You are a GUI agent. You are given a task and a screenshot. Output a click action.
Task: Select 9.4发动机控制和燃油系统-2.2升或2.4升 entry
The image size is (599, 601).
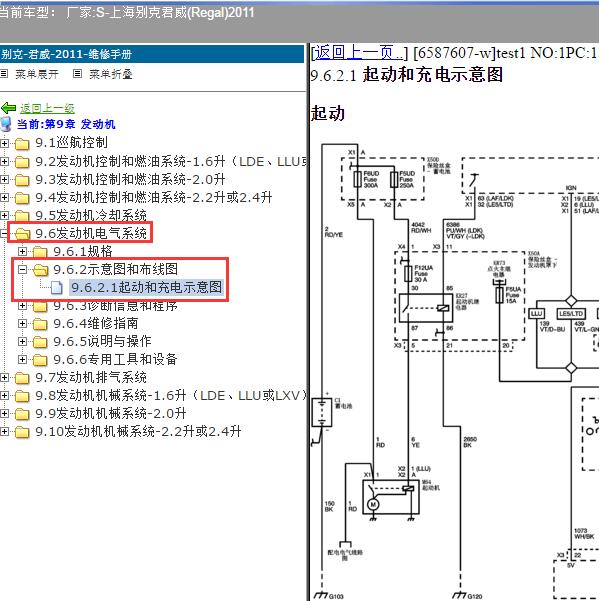[154, 197]
